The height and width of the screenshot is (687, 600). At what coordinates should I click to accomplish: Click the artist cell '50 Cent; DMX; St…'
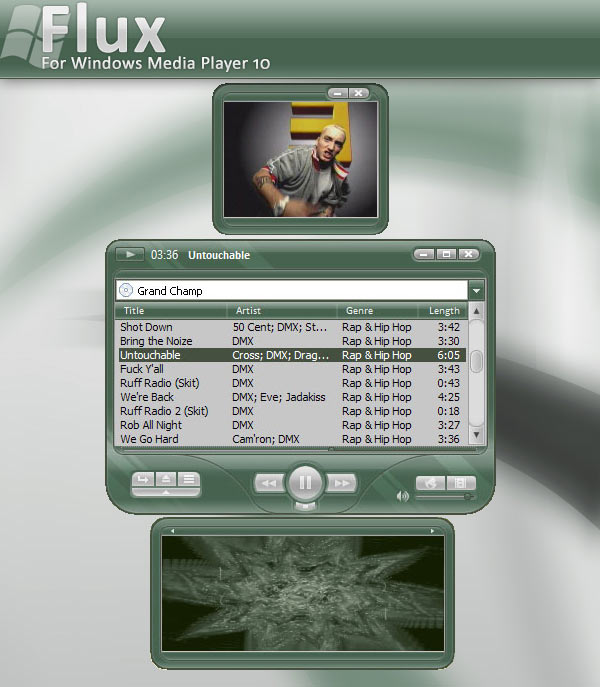[x=280, y=327]
